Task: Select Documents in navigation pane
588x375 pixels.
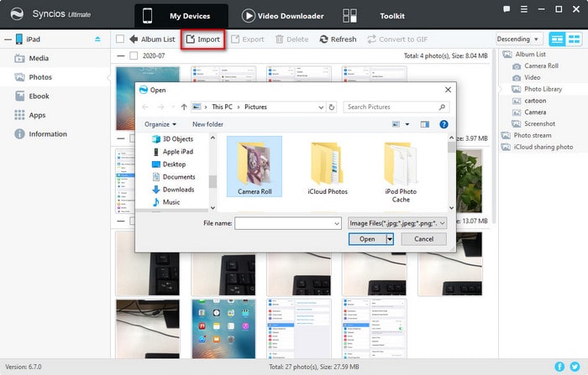Action: (x=179, y=177)
